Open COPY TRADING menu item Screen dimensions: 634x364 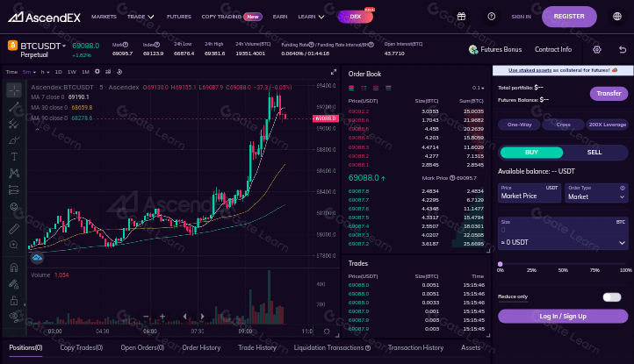221,17
